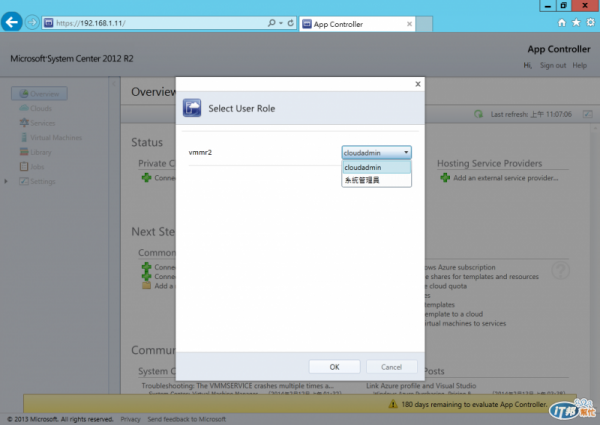600x425 pixels.
Task: Click Sign out link
Action: tap(553, 65)
